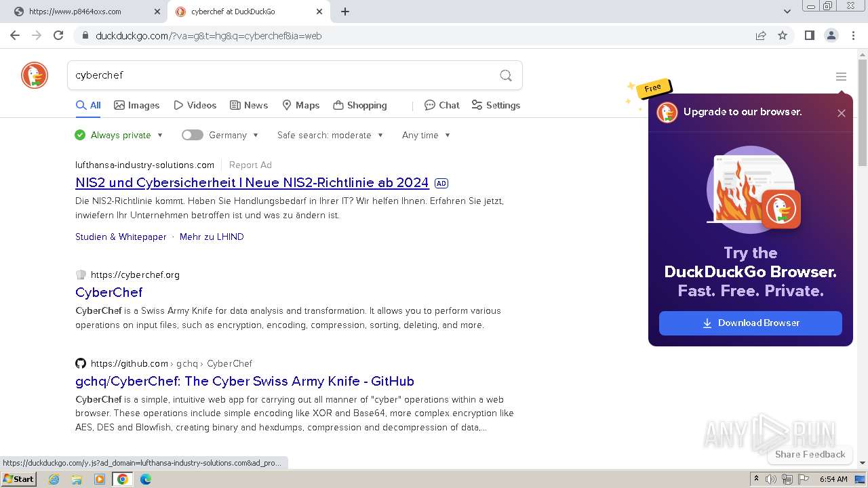Open gchq/CyberChef GitHub result
Viewport: 868px width, 488px height.
click(x=245, y=381)
